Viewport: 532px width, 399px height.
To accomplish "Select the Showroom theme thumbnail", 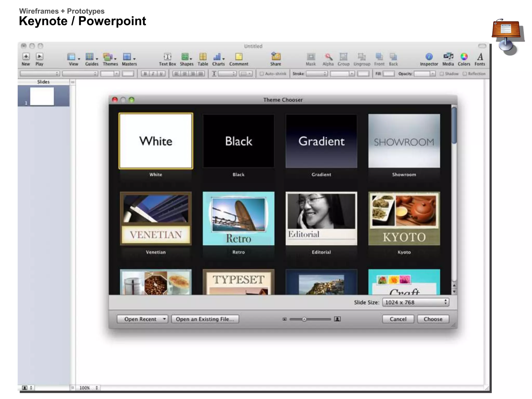I will coord(404,141).
